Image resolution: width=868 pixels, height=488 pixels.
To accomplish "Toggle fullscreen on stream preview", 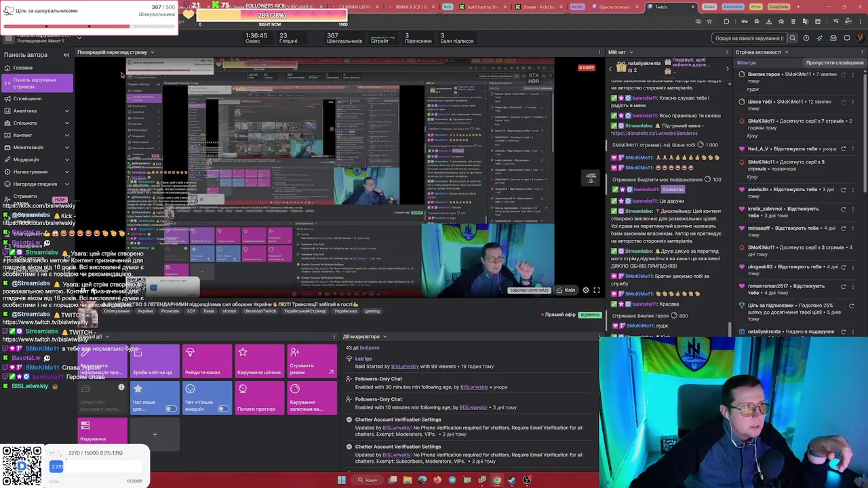I will pyautogui.click(x=597, y=290).
